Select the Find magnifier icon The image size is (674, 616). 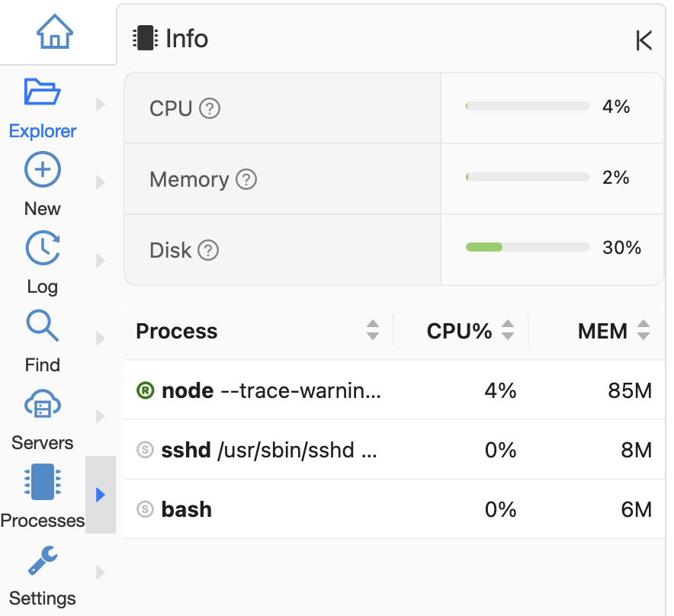(43, 326)
